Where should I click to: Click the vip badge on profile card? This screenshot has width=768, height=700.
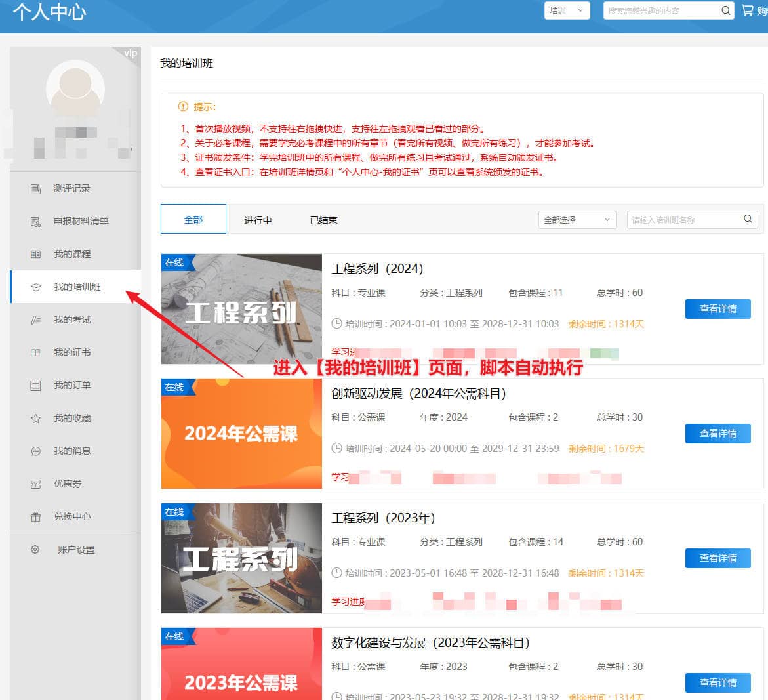131,53
